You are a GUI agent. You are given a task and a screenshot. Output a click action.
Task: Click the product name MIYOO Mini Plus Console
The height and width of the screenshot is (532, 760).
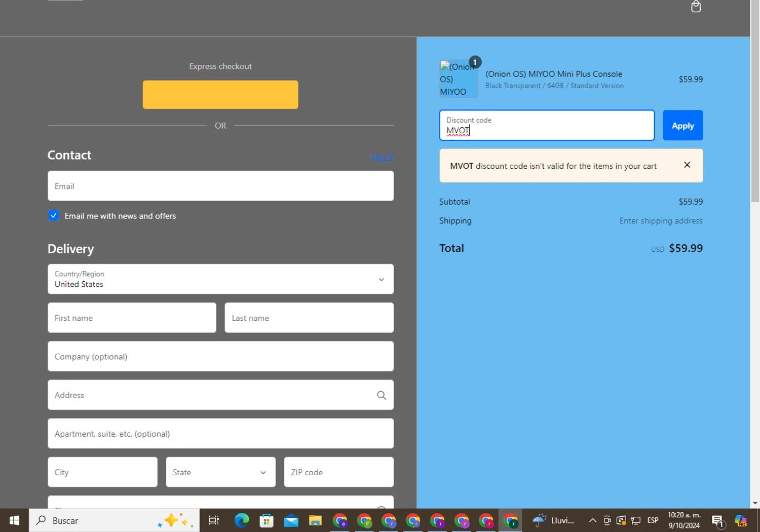[554, 74]
